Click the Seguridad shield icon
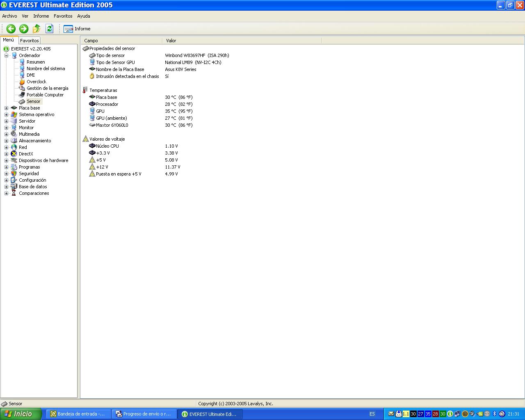The height and width of the screenshot is (420, 525). (x=14, y=173)
